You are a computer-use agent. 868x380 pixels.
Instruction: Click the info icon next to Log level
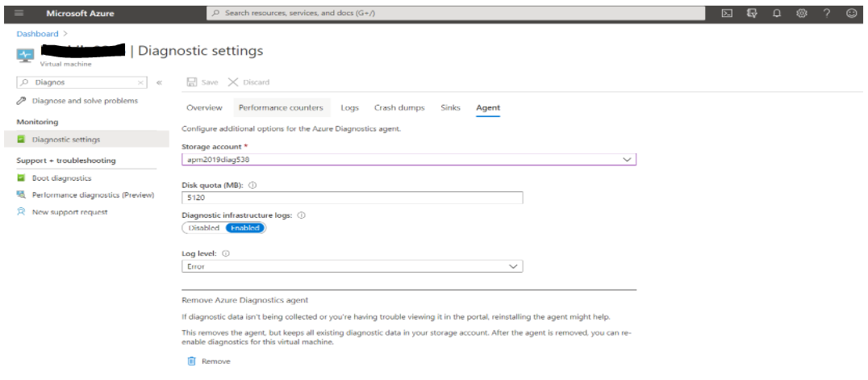[x=226, y=253]
